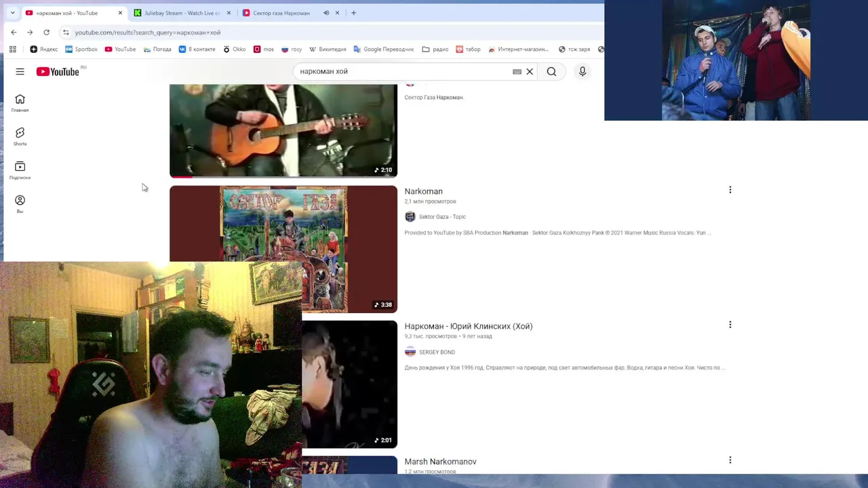
Task: Open more options for Наркоман - Юрий Клинских video
Action: pyautogui.click(x=730, y=325)
